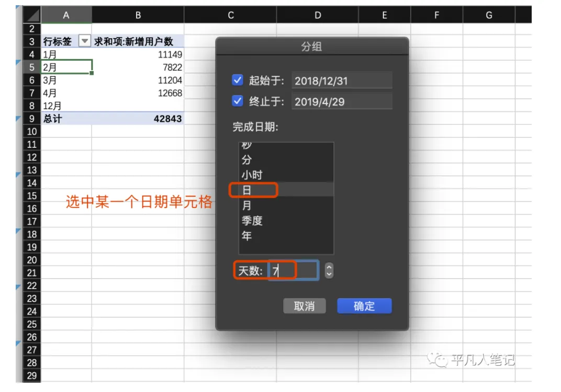
Task: Select the 总计 label cell
Action: [66, 119]
